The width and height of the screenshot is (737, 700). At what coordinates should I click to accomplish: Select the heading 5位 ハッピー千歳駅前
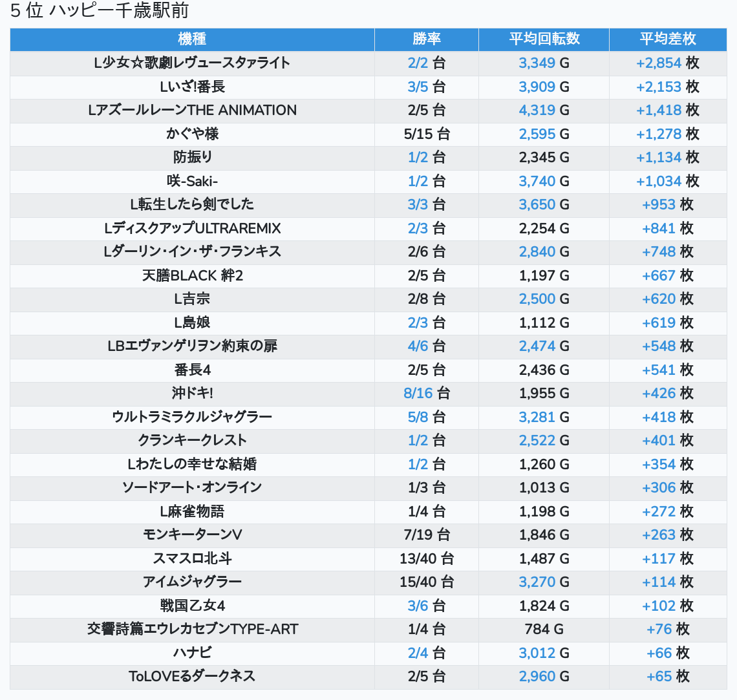coord(99,10)
